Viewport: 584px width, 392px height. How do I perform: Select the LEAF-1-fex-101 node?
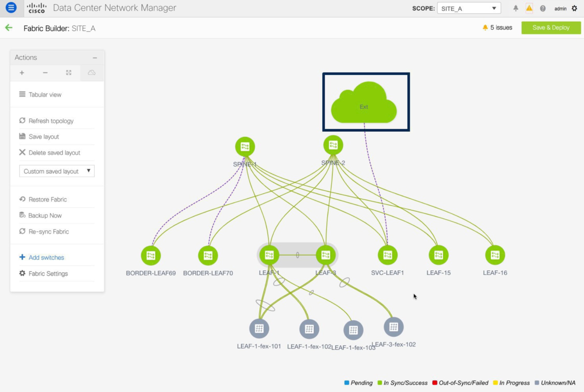[x=259, y=329]
